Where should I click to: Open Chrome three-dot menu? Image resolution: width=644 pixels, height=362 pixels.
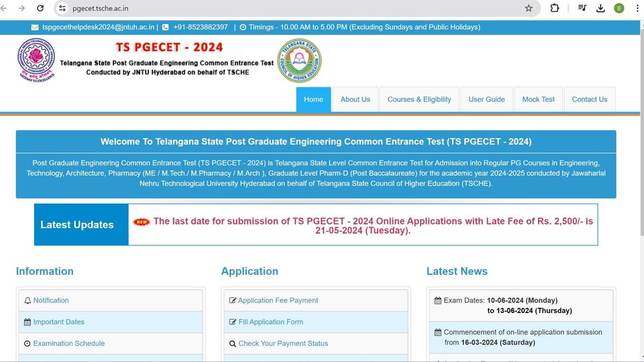637,8
